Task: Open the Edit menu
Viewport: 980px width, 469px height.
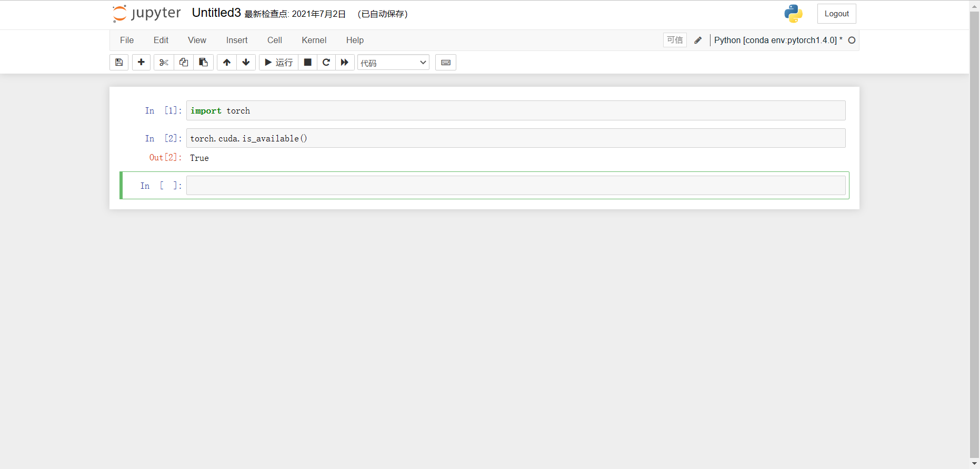Action: [x=161, y=40]
